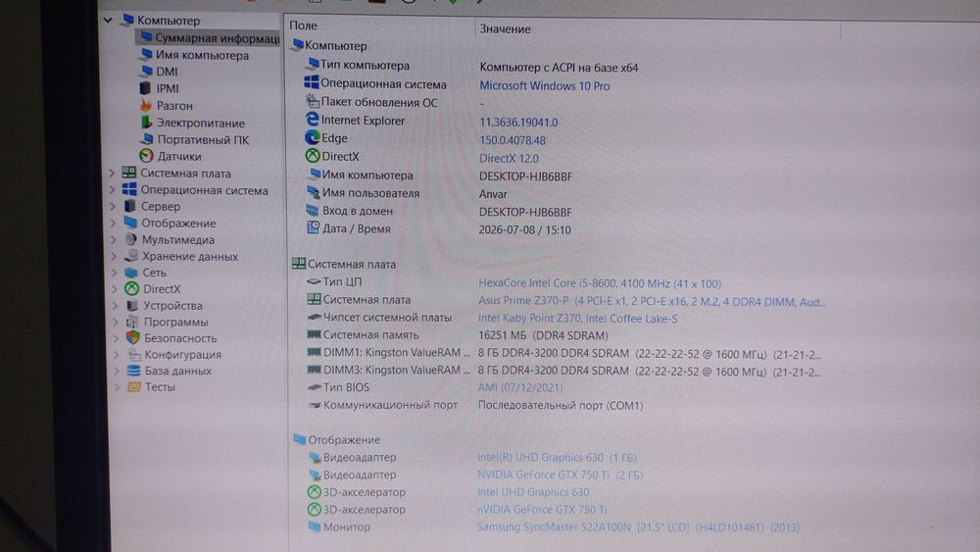980x552 pixels.
Task: Click Edge browser row icon
Action: pos(312,137)
